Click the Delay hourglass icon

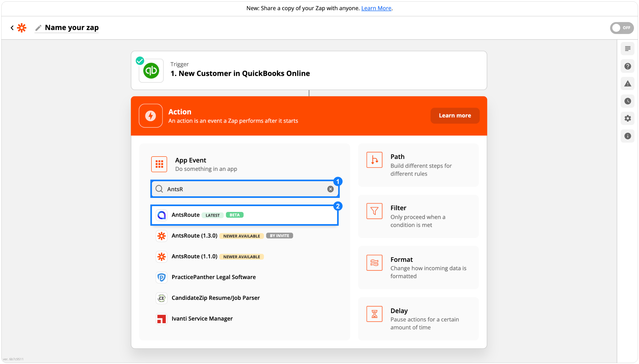click(374, 314)
